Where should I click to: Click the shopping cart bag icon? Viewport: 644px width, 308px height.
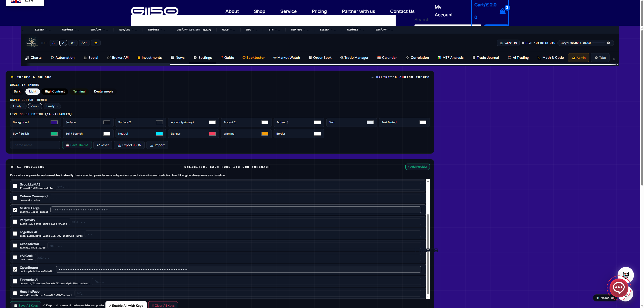[x=502, y=11]
